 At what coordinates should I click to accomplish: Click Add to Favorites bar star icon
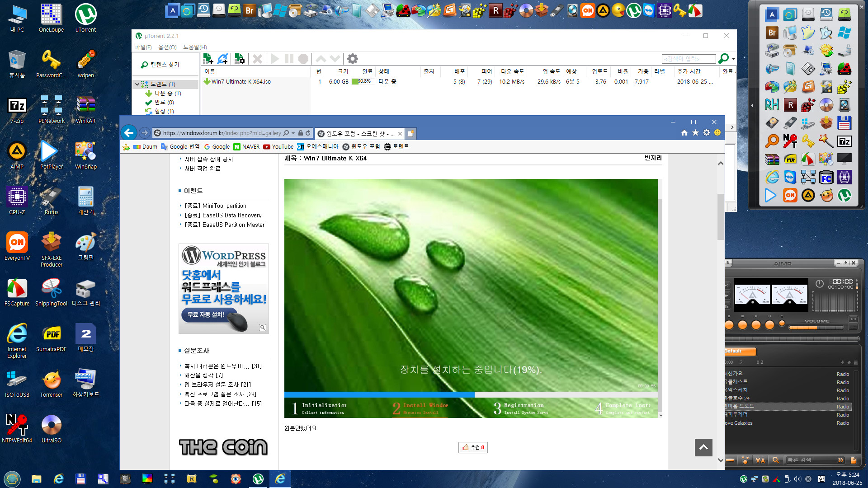coord(126,147)
